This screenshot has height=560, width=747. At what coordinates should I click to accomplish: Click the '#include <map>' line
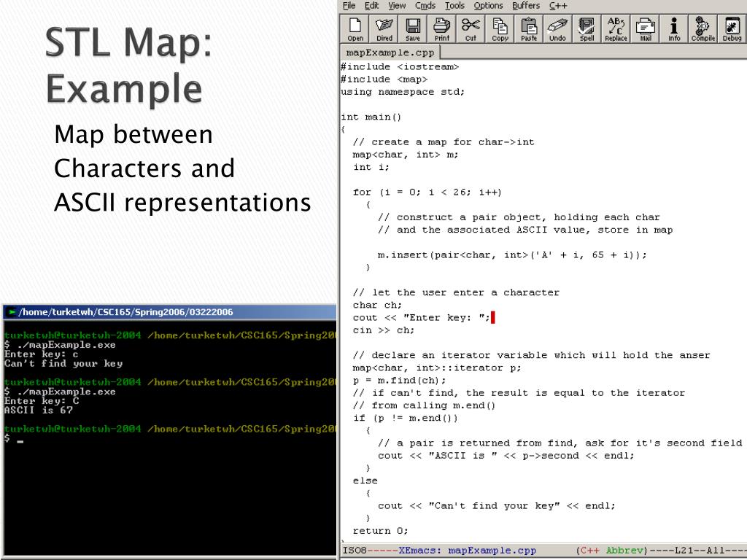[384, 79]
